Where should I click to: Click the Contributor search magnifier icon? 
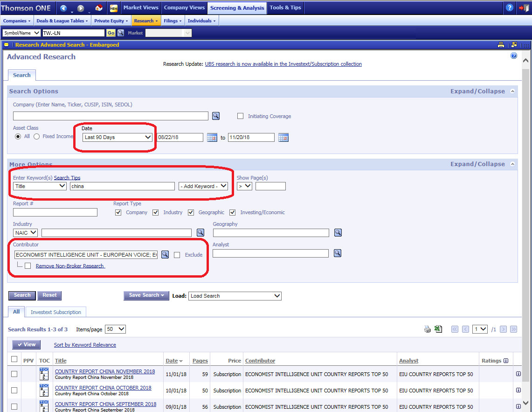click(x=165, y=254)
